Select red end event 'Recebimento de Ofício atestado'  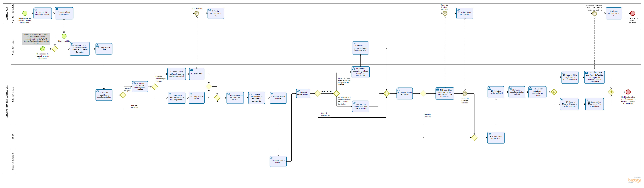632,14
